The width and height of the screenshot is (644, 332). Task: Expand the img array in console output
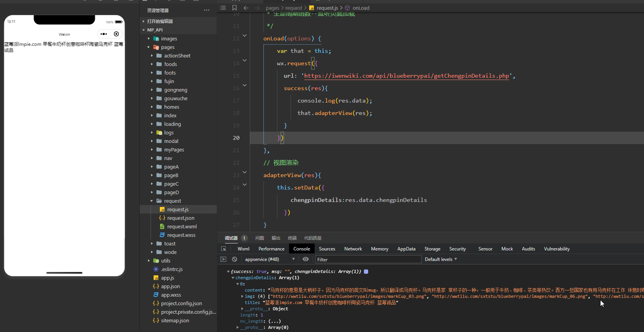coord(242,296)
